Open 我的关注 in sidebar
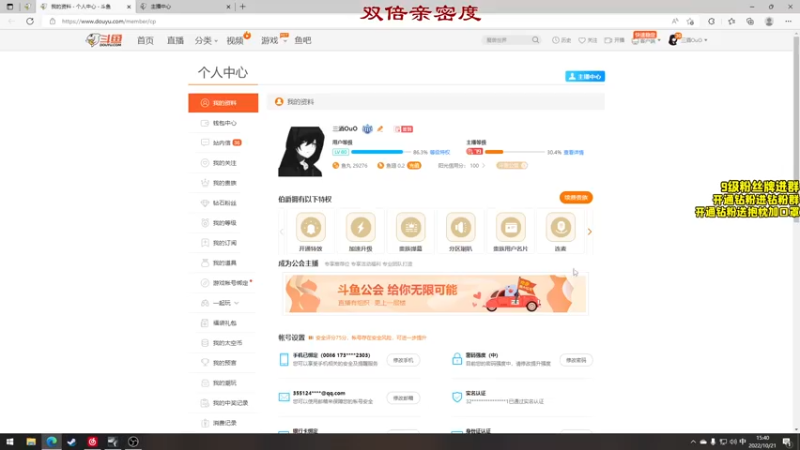The image size is (800, 450). [223, 163]
